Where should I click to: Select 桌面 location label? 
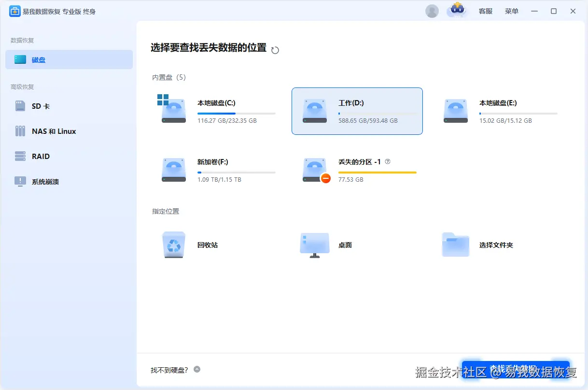pos(345,245)
